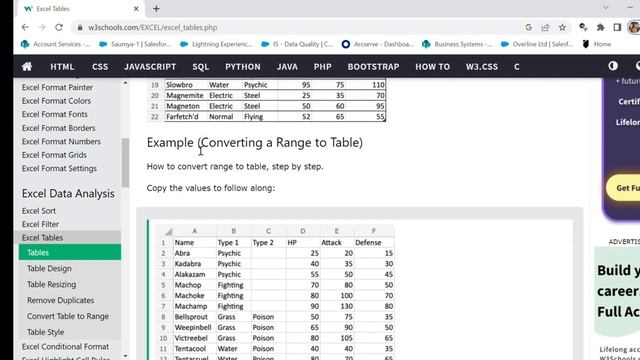Open the CSS tutorial menu item
640x360 pixels.
(x=100, y=67)
